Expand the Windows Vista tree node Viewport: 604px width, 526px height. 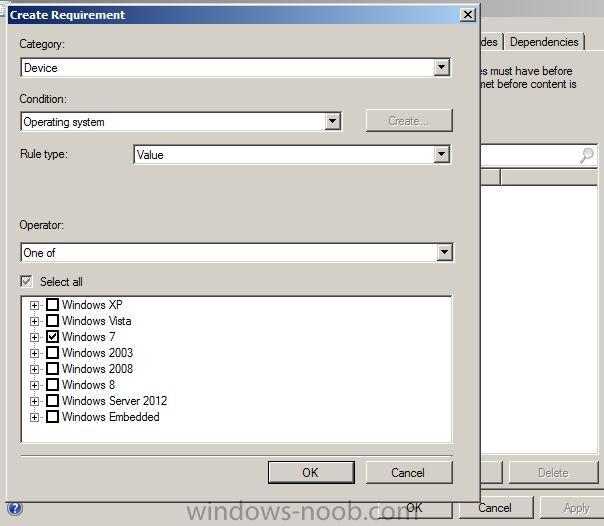[34, 321]
